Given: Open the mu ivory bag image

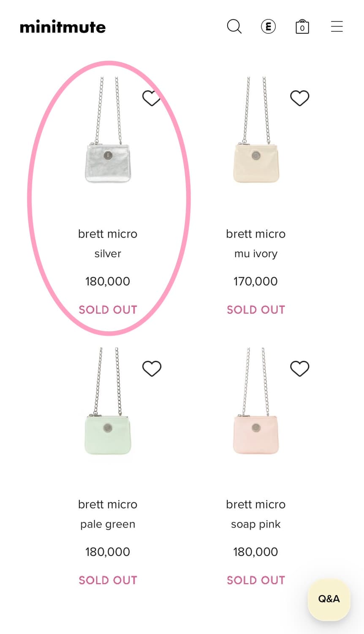Looking at the screenshot, I should (x=256, y=163).
